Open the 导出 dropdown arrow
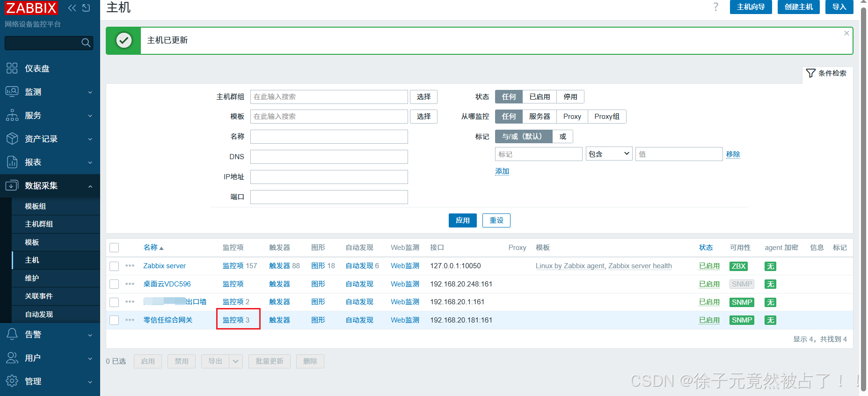This screenshot has height=396, width=868. (x=236, y=361)
